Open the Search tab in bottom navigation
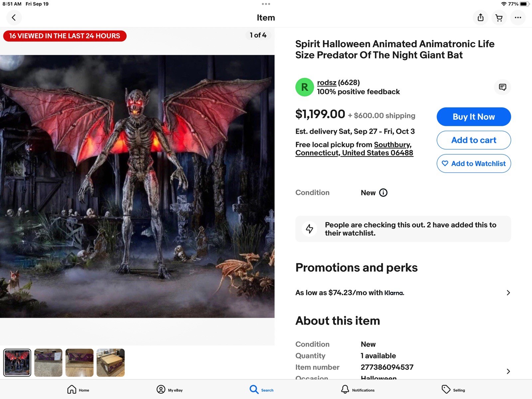Screen dimensions: 532x399 click(261, 390)
